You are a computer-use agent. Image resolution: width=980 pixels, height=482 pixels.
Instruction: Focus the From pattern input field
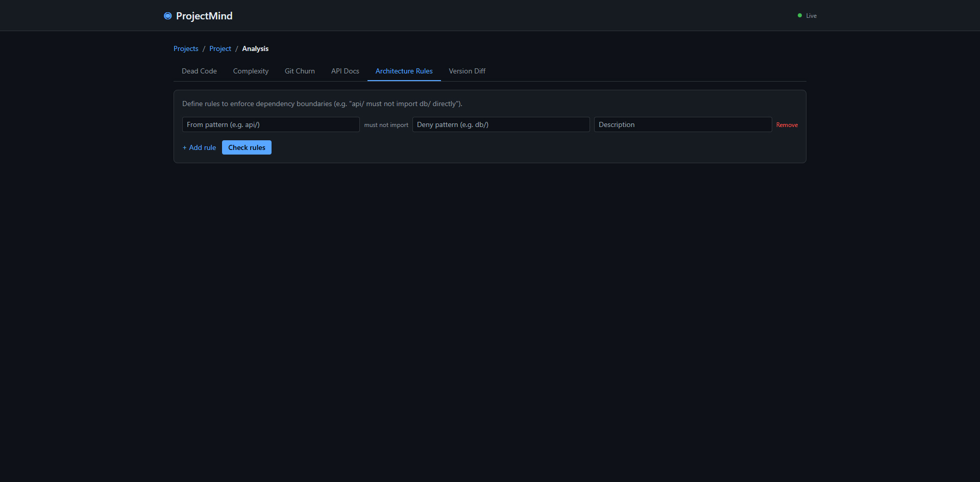pyautogui.click(x=271, y=124)
